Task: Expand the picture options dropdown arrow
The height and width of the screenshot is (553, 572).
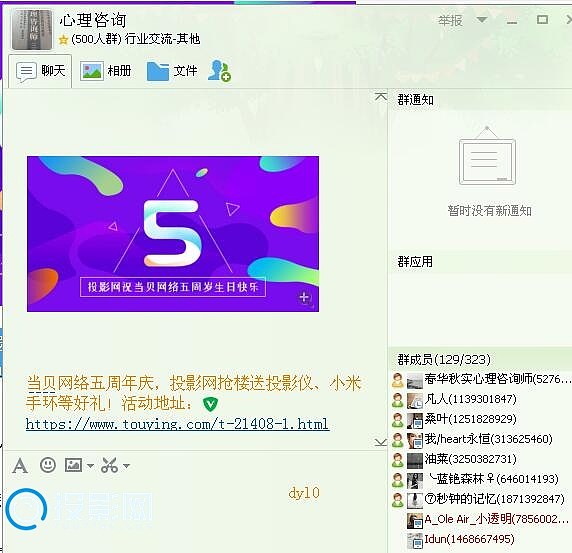Action: coord(90,465)
